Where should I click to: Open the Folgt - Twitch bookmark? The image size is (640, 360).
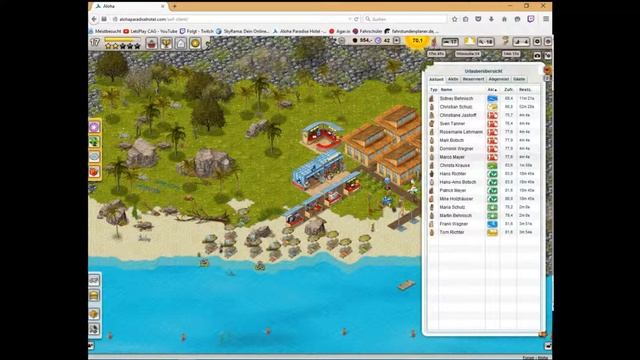point(197,31)
